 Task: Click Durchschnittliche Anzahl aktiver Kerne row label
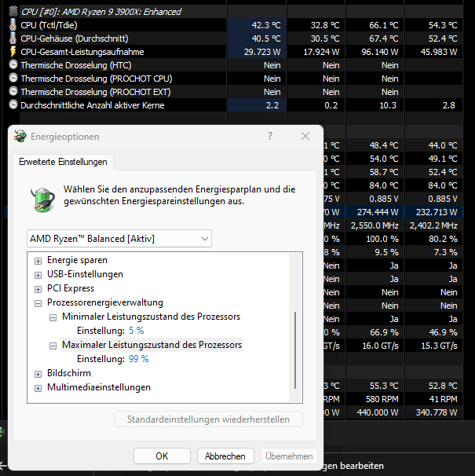tap(93, 105)
